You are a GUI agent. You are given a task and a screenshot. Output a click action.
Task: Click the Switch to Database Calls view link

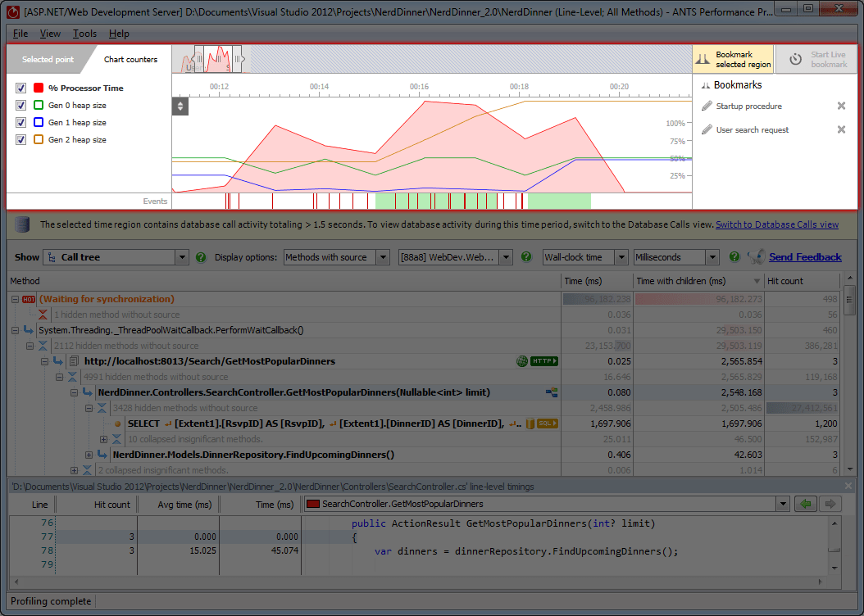coord(776,224)
